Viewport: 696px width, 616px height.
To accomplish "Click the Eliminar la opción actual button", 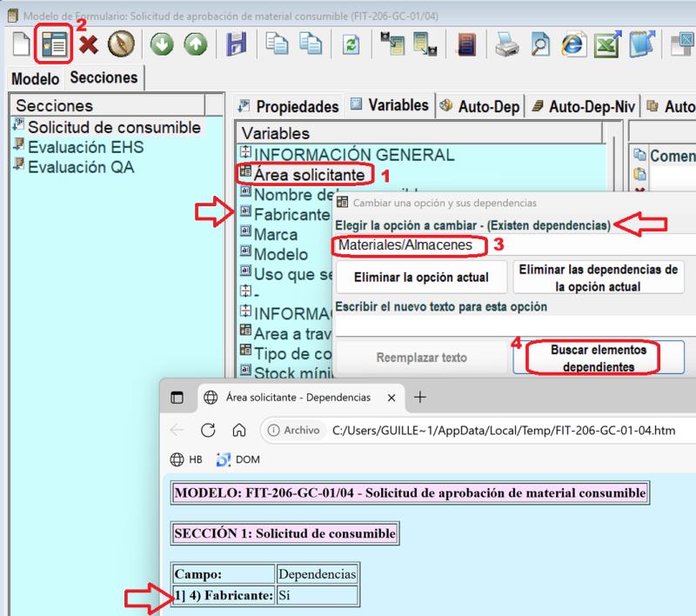I will (418, 278).
